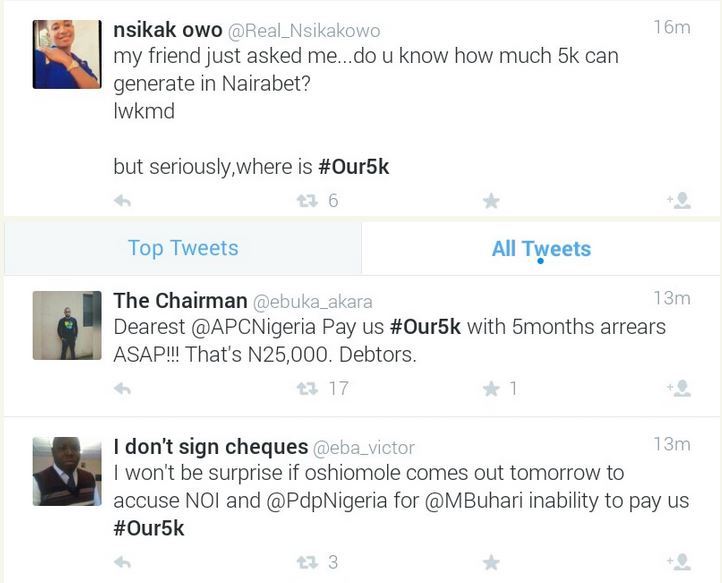Reply to I don't sign cheques tweet
This screenshot has height=583, width=722.
[x=123, y=563]
